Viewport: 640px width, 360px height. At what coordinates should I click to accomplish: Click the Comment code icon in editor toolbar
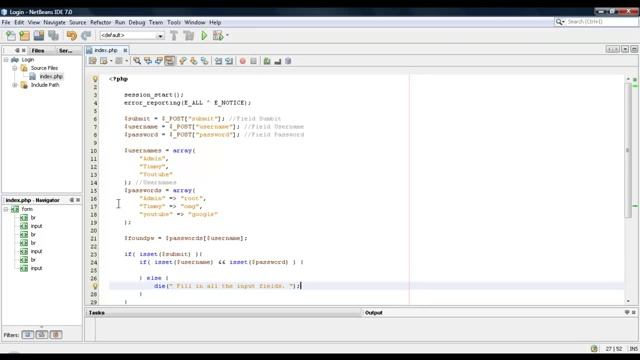(267, 61)
